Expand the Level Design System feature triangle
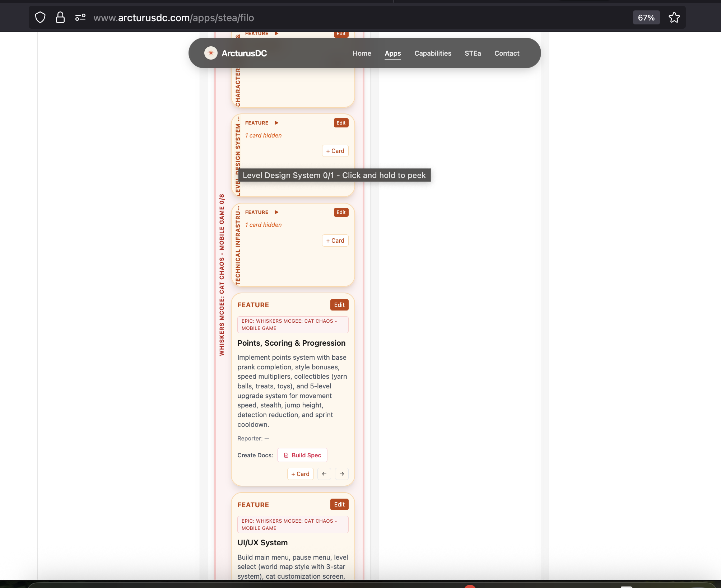 pos(276,123)
